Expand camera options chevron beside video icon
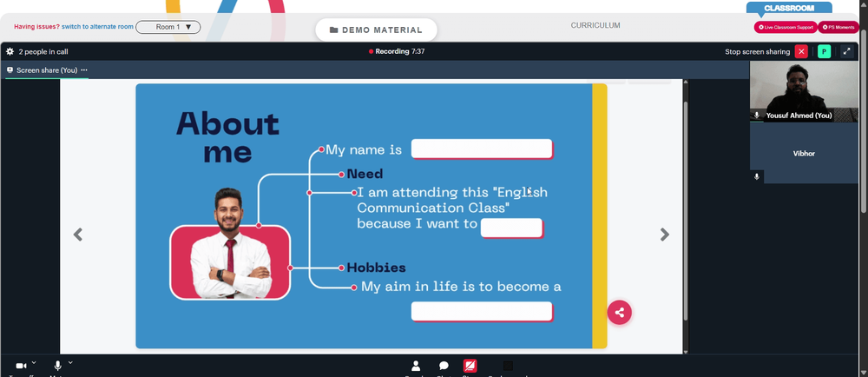868x377 pixels. point(34,362)
